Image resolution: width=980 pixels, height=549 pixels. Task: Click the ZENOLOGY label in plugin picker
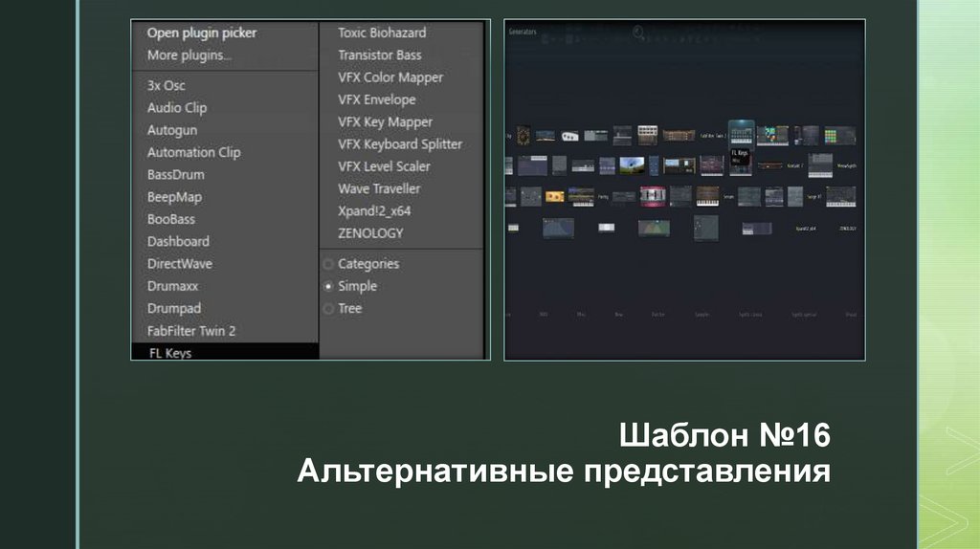[848, 229]
